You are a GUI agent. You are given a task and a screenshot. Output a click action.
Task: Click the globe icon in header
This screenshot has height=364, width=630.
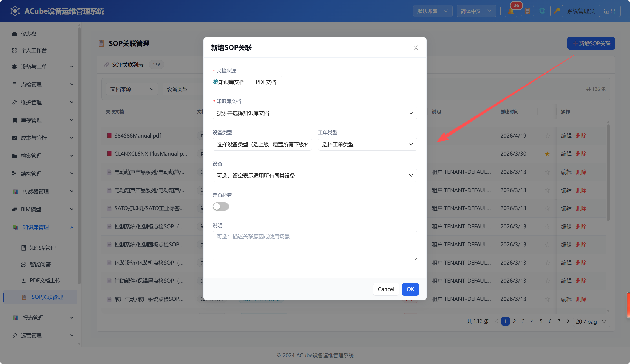click(542, 11)
